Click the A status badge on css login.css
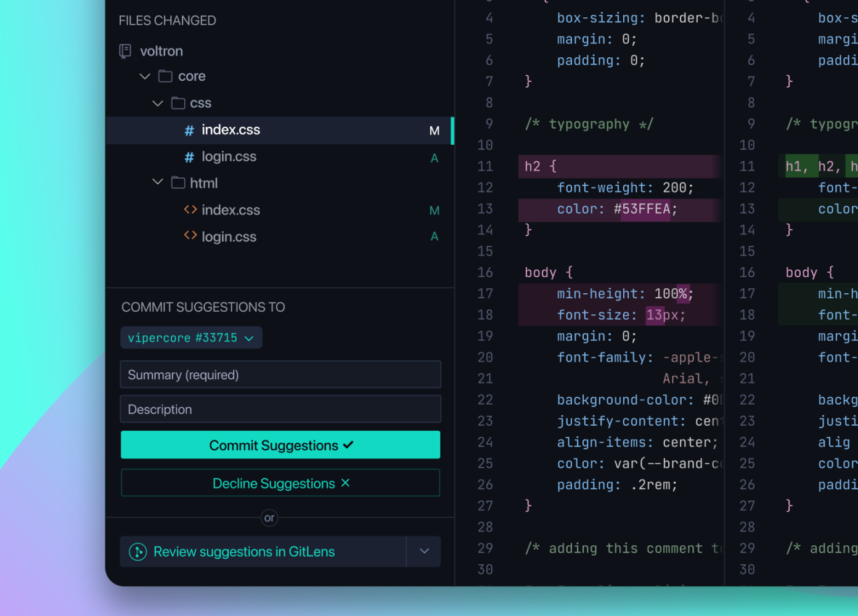This screenshot has height=616, width=858. pyautogui.click(x=435, y=158)
